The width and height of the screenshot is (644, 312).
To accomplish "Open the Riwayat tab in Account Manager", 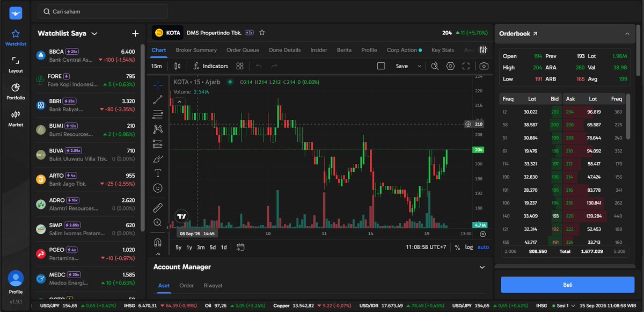I will coord(213,286).
